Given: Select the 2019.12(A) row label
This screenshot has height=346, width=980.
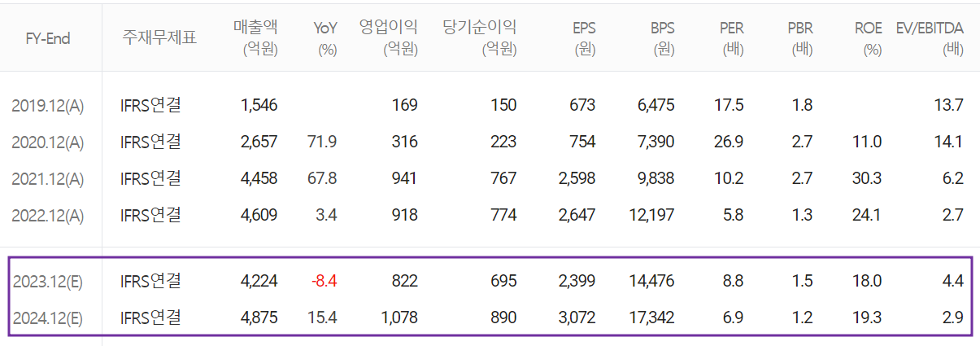Looking at the screenshot, I should 47,105.
